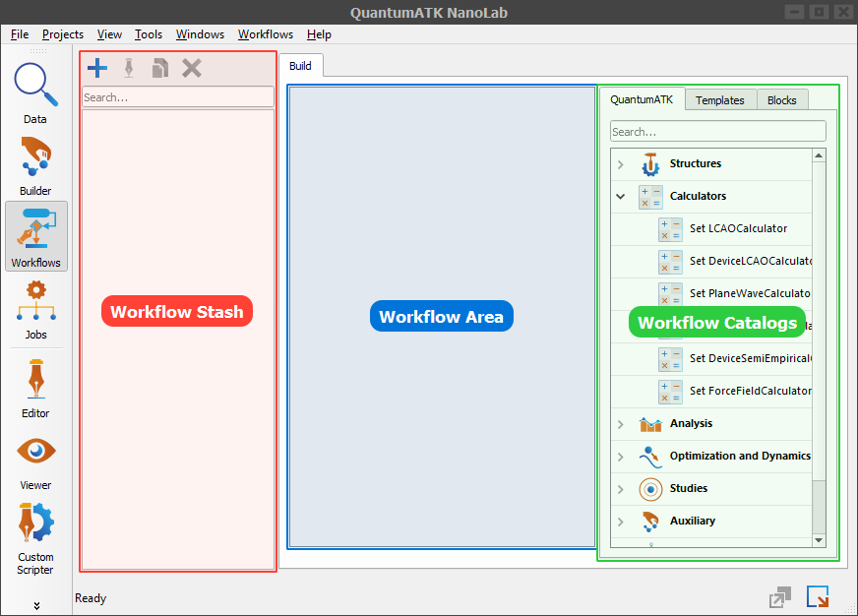858x616 pixels.
Task: Click the Ready status text
Action: (x=91, y=598)
